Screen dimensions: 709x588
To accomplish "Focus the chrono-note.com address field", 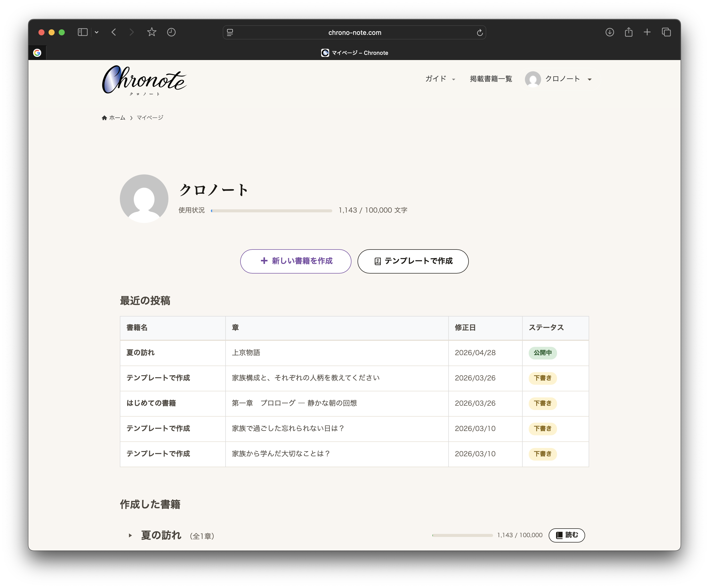I will click(354, 33).
